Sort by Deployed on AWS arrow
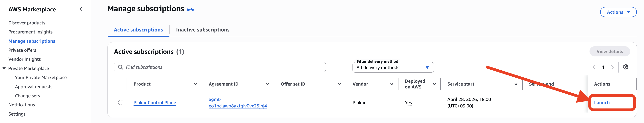 [x=434, y=84]
